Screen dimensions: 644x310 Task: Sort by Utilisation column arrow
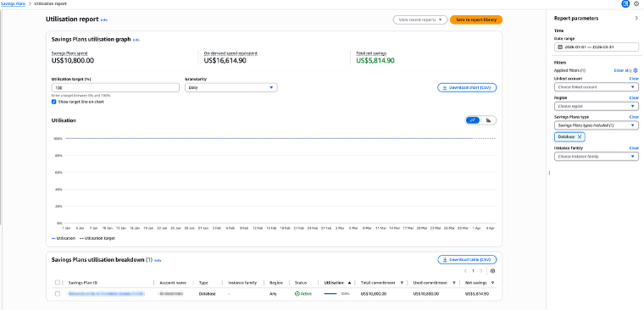coord(349,283)
